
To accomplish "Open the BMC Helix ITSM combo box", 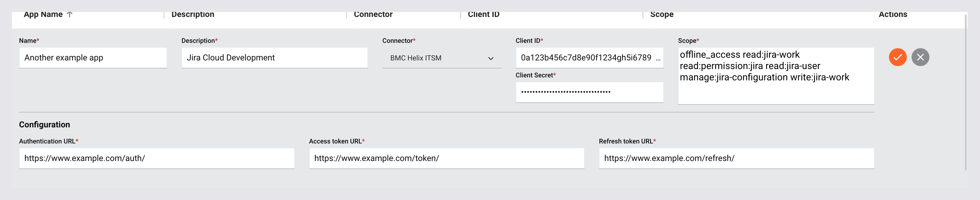I will 442,58.
